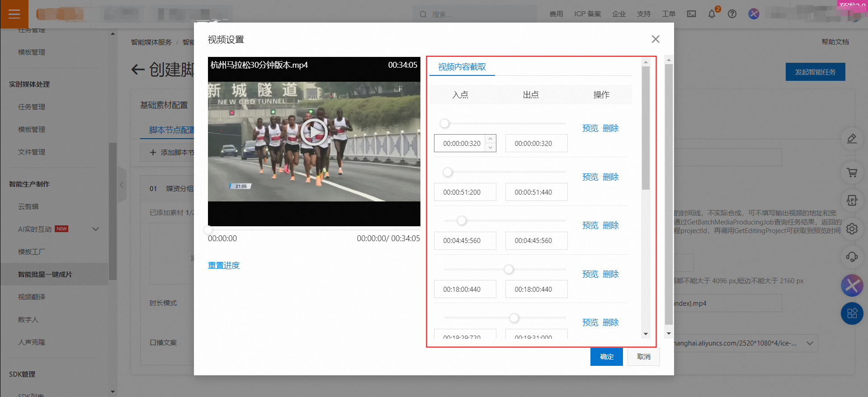Open 文件管理 in the sidebar

pos(32,152)
